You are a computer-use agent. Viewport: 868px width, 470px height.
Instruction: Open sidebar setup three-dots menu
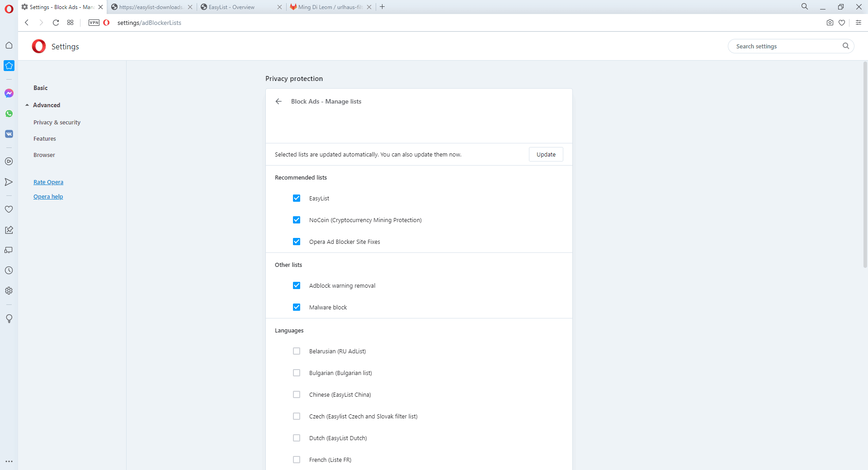[x=9, y=461]
